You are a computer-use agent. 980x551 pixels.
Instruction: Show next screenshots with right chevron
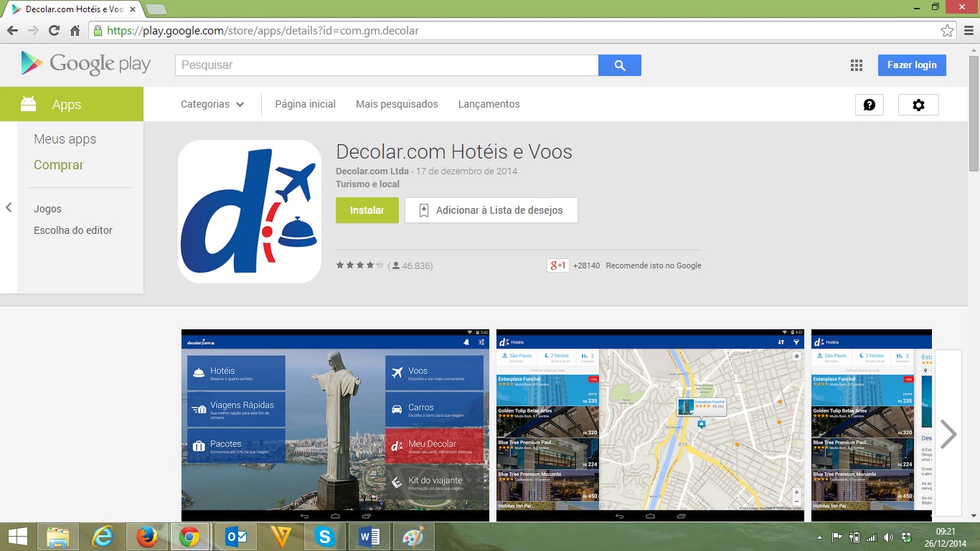tap(948, 433)
